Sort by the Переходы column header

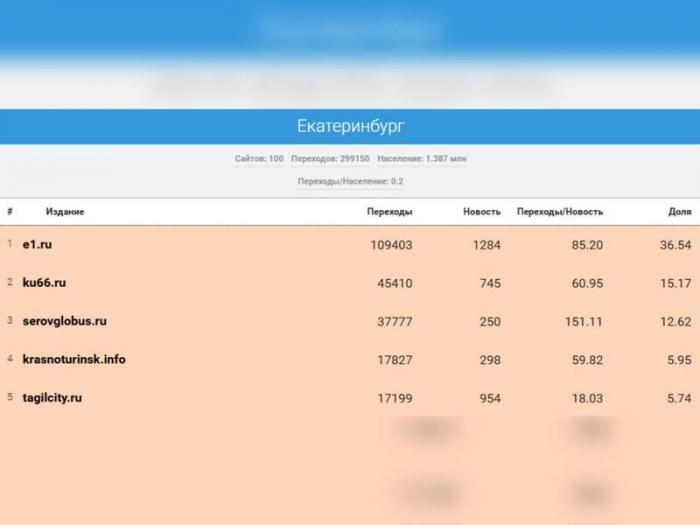coord(389,212)
